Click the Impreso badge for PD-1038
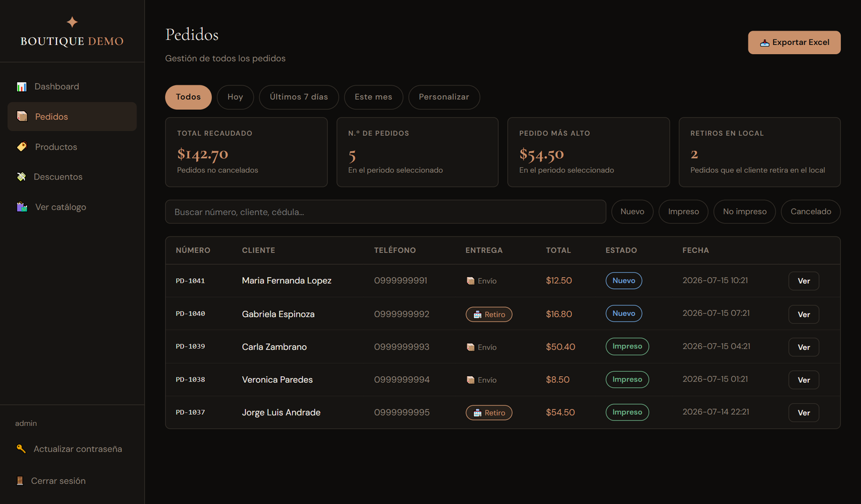 (627, 379)
